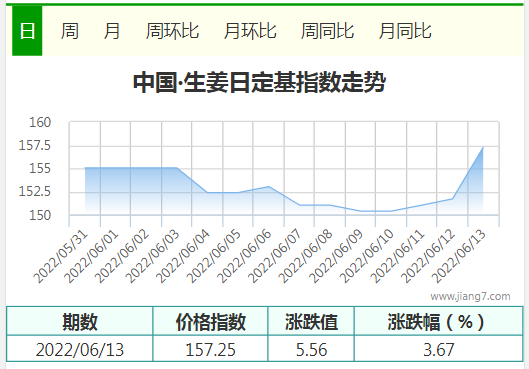Click the 2022/06/06 data point on the line
This screenshot has width=529, height=369.
point(269,186)
